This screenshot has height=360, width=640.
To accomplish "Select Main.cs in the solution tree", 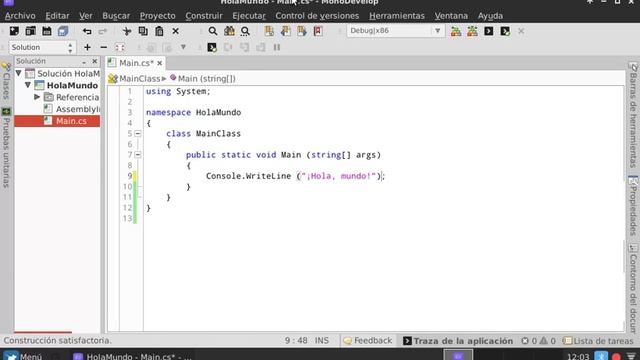I will (57, 121).
